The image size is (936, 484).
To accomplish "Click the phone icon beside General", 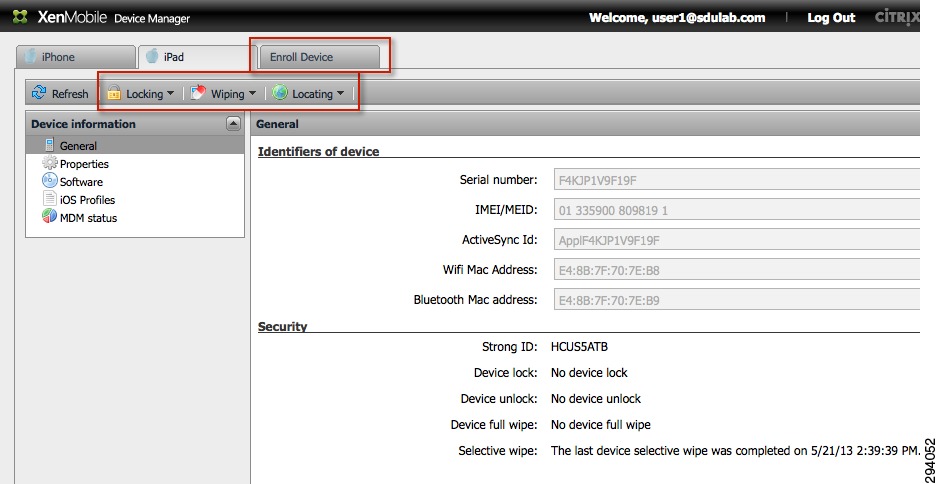I will coord(50,145).
